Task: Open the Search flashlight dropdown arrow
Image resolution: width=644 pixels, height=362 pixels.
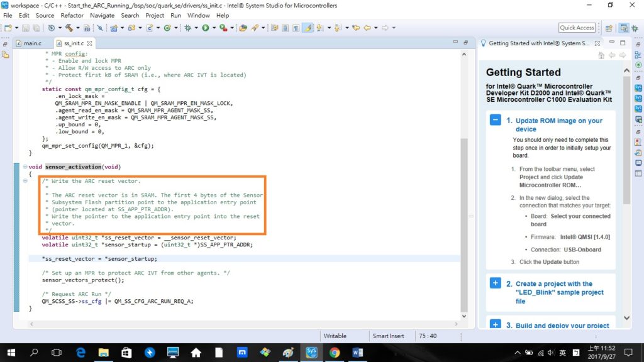Action: click(x=264, y=28)
